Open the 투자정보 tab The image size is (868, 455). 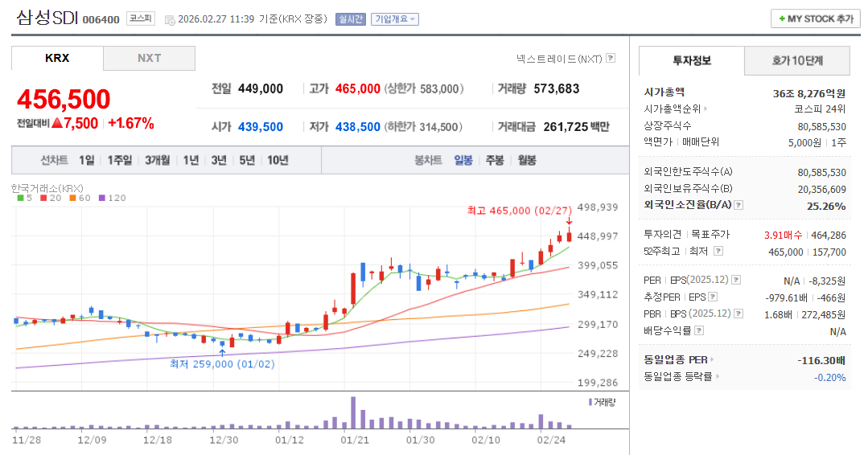692,61
